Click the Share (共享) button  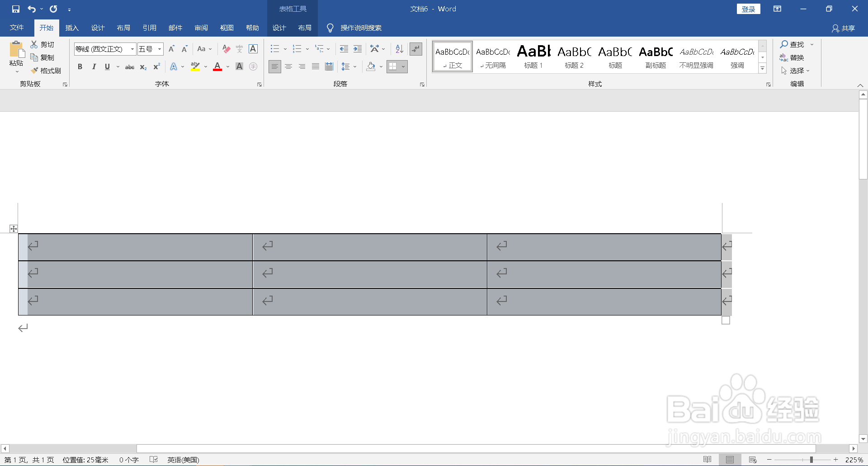point(844,28)
